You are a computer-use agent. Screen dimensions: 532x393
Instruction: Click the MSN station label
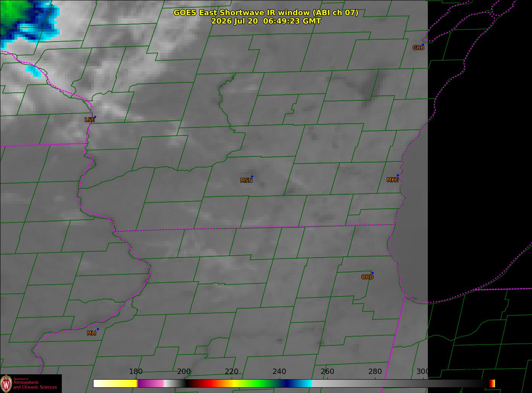[x=246, y=180]
